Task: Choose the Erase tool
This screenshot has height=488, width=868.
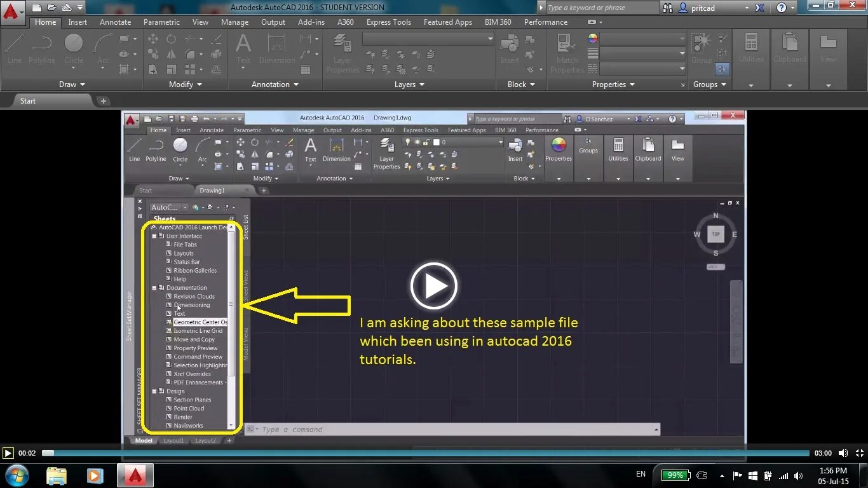Action: (x=216, y=39)
